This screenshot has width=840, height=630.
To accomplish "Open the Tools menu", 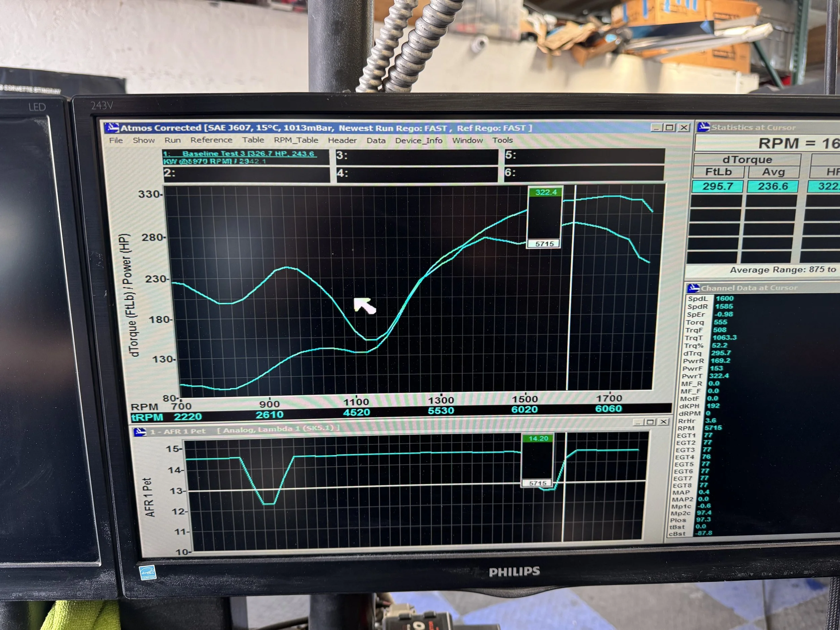I will click(x=502, y=140).
